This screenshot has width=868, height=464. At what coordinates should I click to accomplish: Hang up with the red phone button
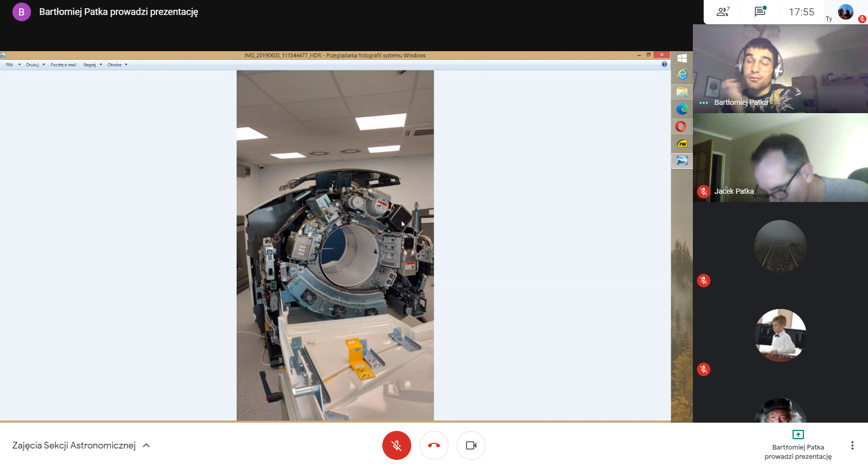click(433, 445)
